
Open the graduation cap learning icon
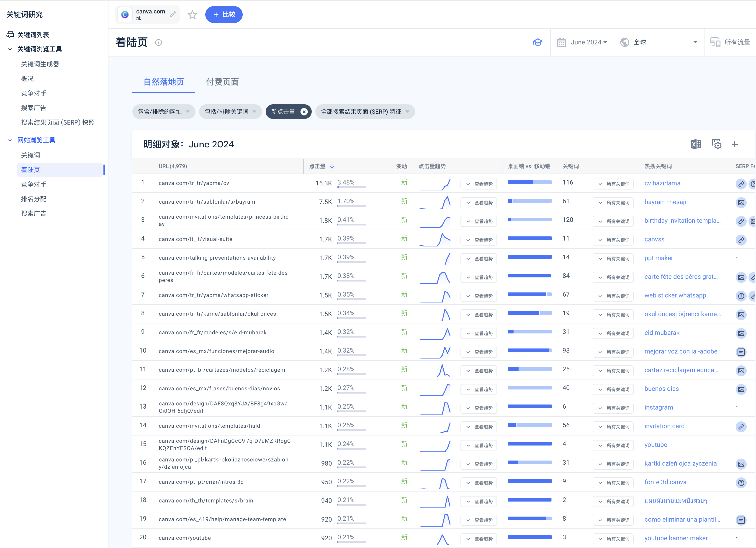(537, 42)
